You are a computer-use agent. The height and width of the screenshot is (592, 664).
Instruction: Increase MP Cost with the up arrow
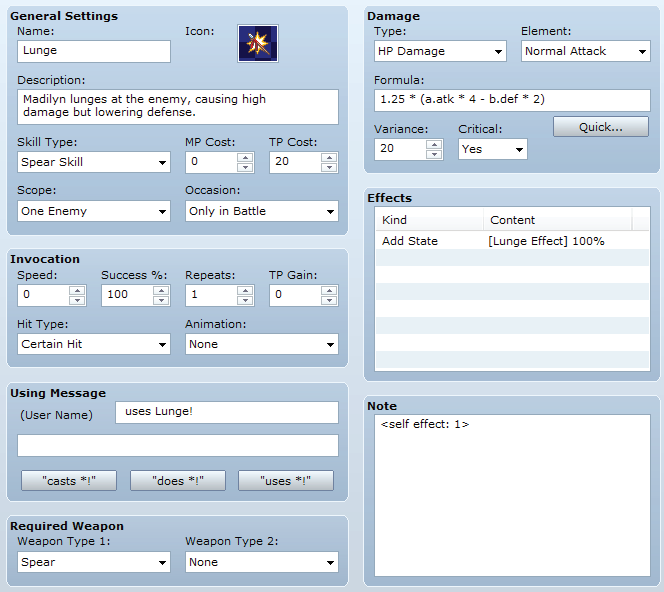[x=245, y=157]
